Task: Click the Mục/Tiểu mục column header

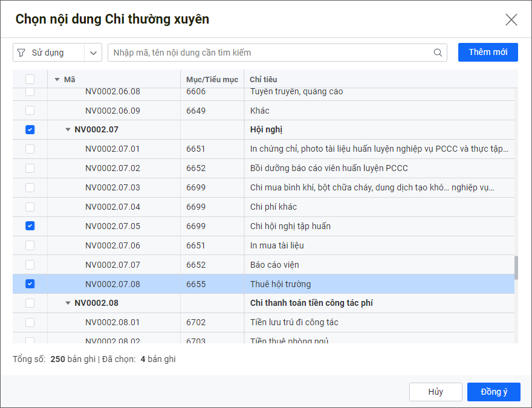Action: point(212,79)
